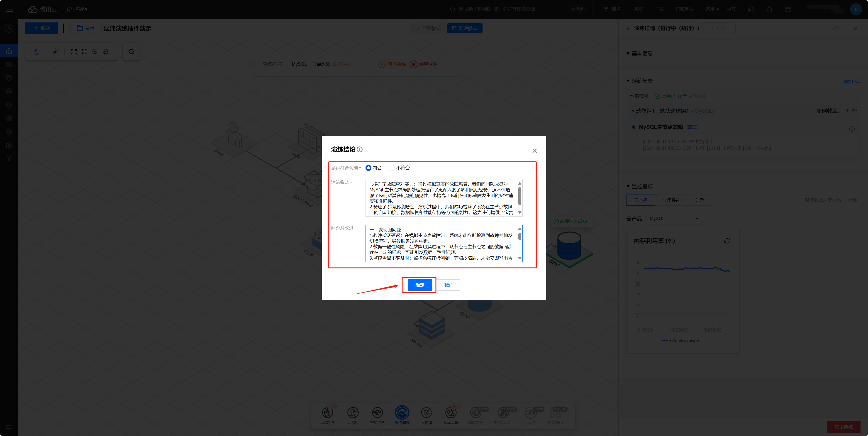Click 结束演练 stop in top bar
868x436 pixels.
click(424, 64)
